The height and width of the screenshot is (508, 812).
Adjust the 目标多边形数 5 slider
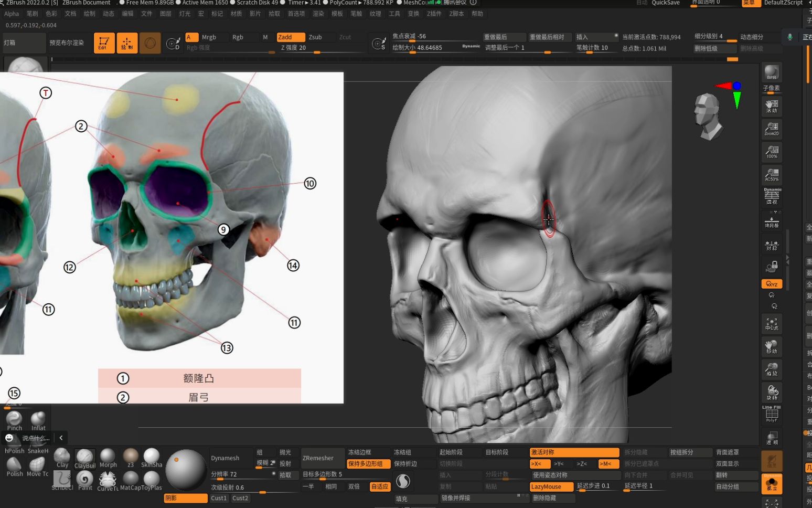coord(345,474)
